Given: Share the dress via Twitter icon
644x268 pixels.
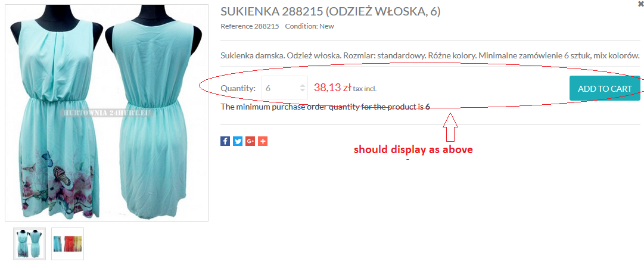Looking at the screenshot, I should [238, 141].
